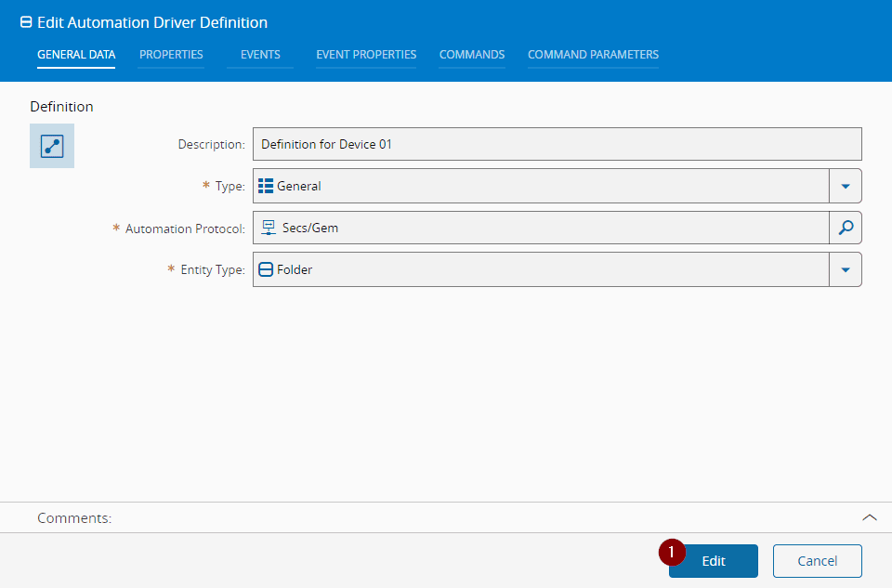Expand the Comments section chevron
This screenshot has height=588, width=892.
(x=869, y=517)
